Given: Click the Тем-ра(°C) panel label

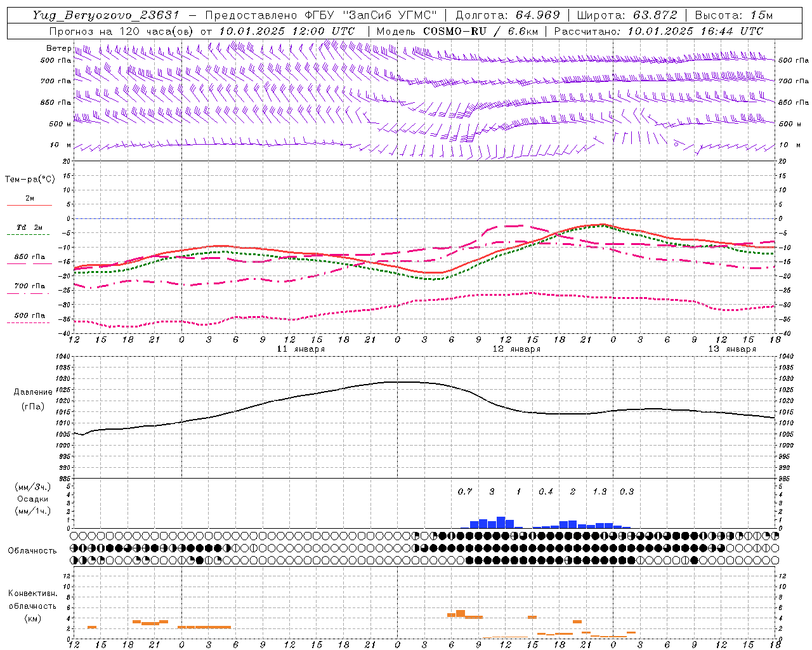Looking at the screenshot, I should (x=30, y=180).
